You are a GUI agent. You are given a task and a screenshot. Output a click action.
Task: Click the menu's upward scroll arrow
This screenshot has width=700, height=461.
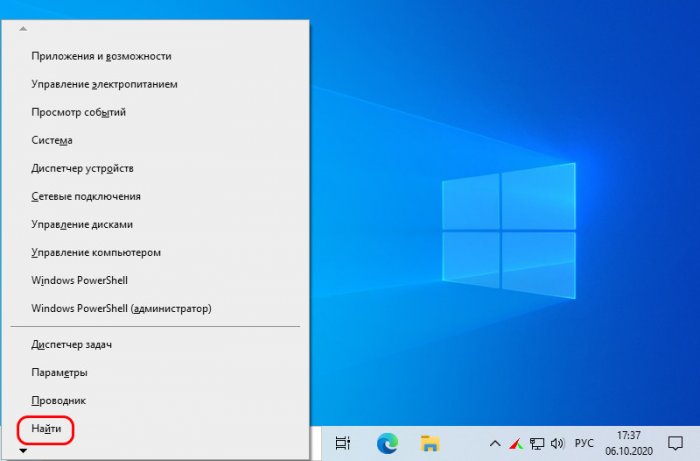23,29
